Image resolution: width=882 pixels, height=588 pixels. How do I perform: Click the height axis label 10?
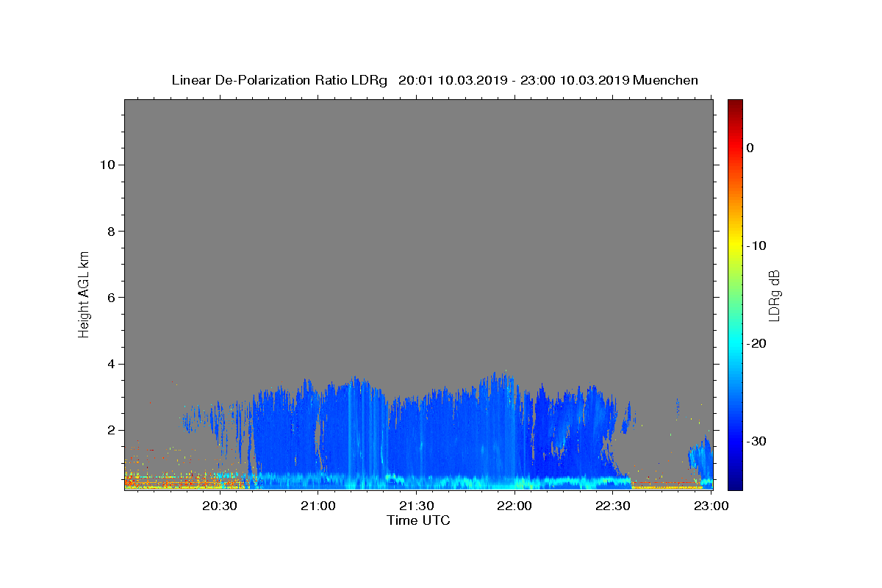107,165
